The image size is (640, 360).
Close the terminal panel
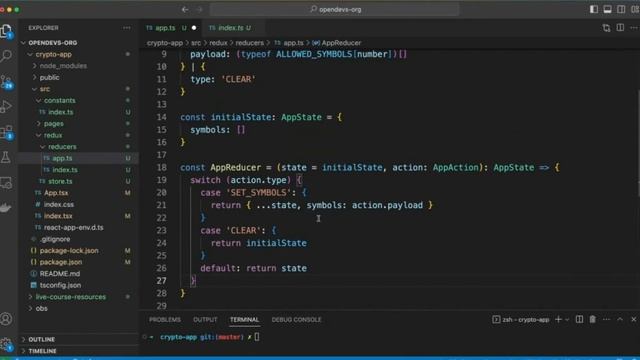633,320
